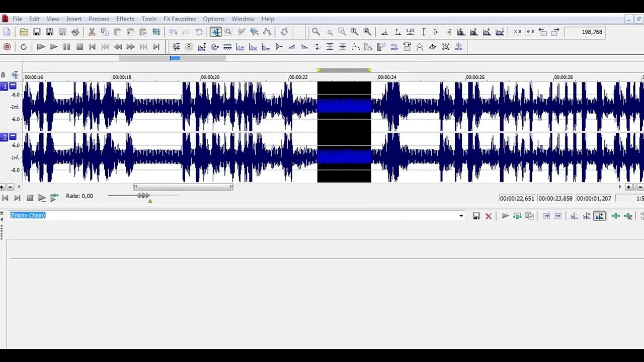644x362 pixels.
Task: Open the Tools menu
Action: [x=149, y=19]
